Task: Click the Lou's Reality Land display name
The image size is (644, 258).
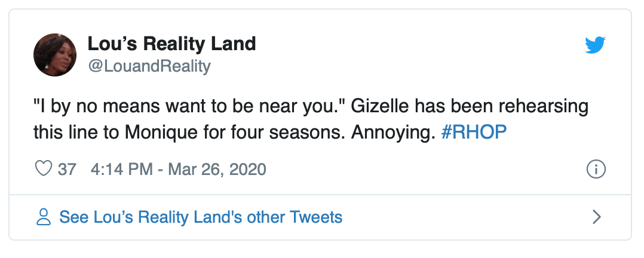Action: (x=171, y=44)
